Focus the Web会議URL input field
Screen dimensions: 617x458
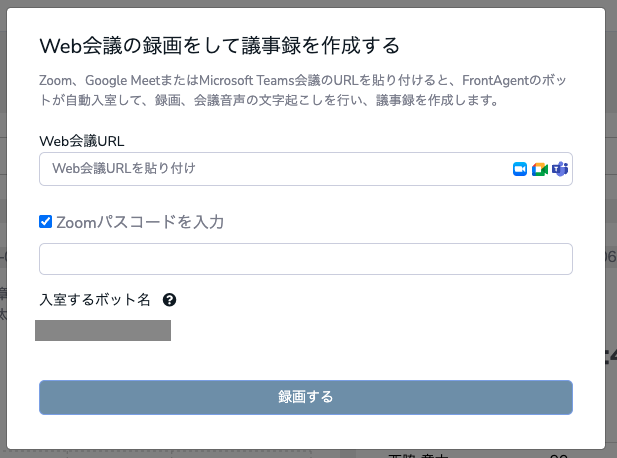click(x=270, y=169)
